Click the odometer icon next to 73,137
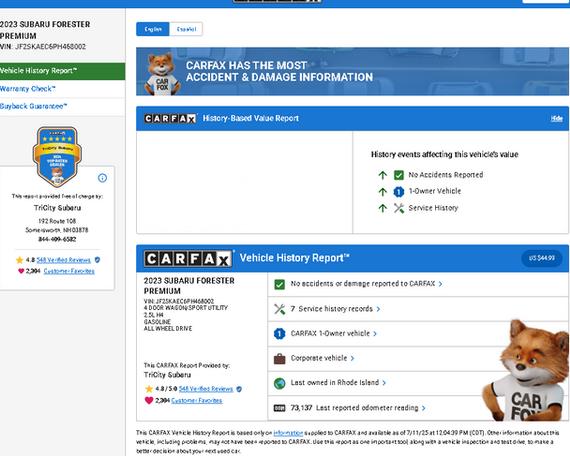Viewport: 570px width, 456px height. pos(279,408)
